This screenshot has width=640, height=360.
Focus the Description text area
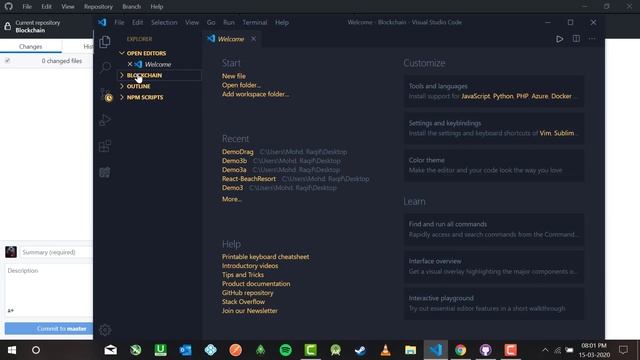[x=49, y=284]
